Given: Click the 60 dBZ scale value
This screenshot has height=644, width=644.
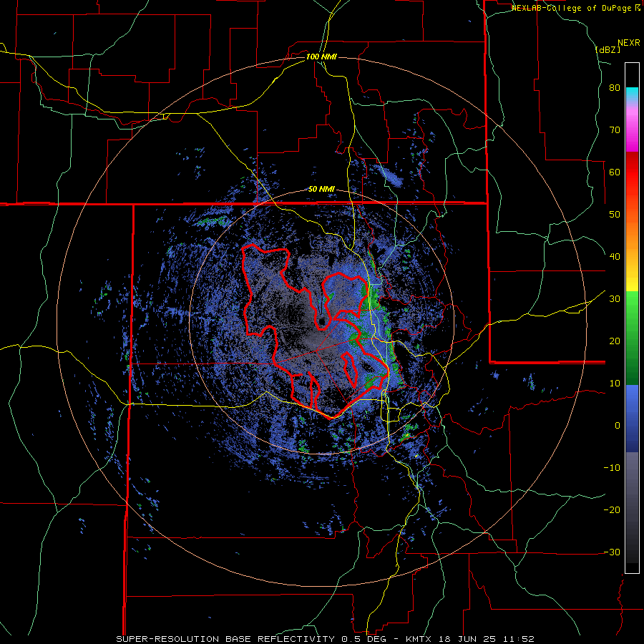Looking at the screenshot, I should [615, 172].
